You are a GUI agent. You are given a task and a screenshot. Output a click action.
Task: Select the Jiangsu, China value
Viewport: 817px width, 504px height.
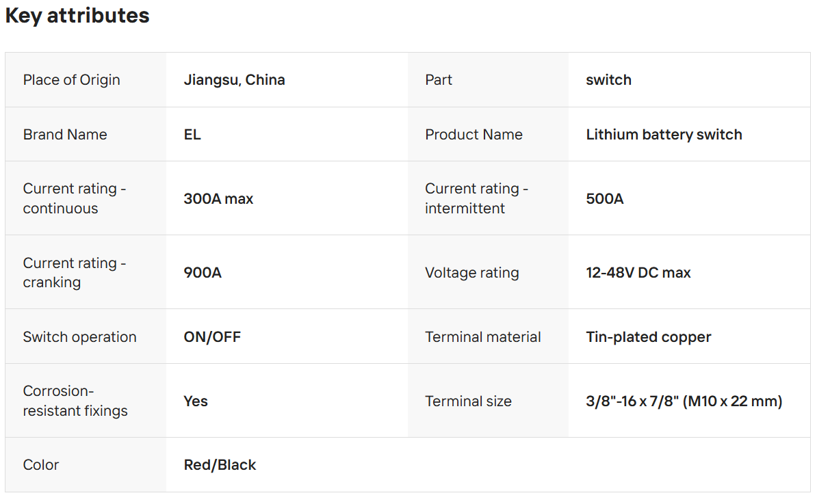point(234,80)
